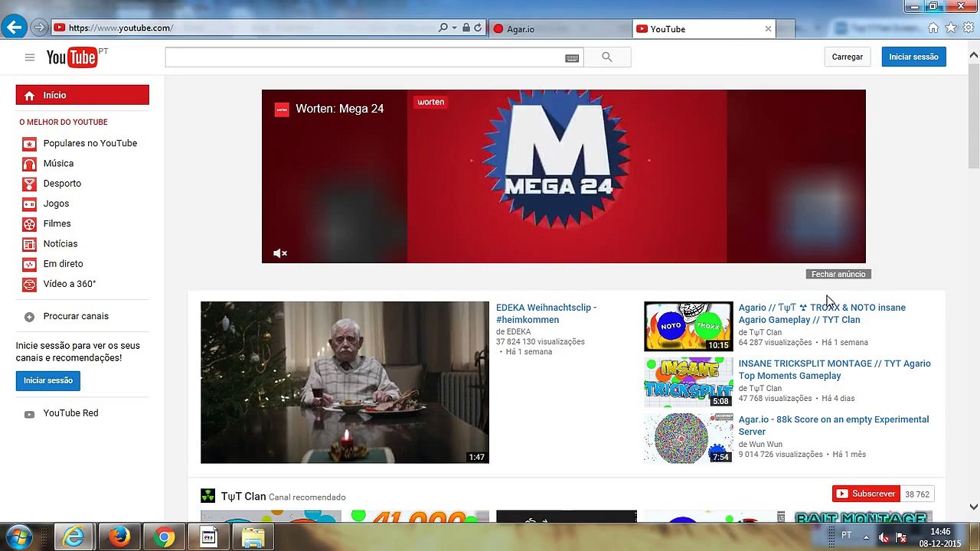Click the muted volume tray icon
This screenshot has width=980, height=551.
pyautogui.click(x=884, y=537)
